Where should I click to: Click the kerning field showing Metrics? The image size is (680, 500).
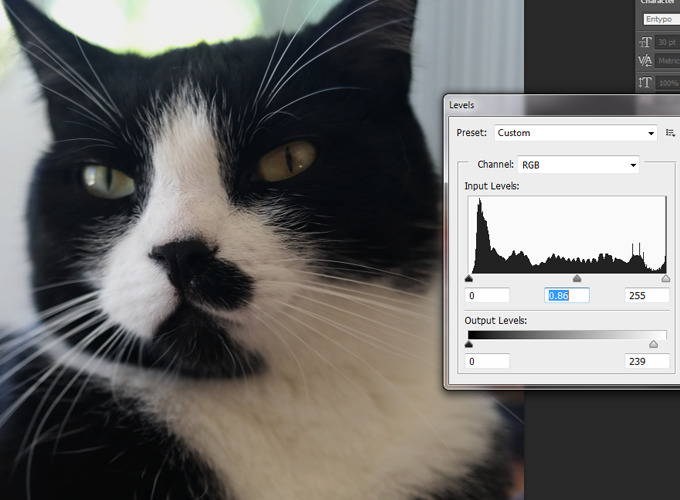click(x=667, y=61)
